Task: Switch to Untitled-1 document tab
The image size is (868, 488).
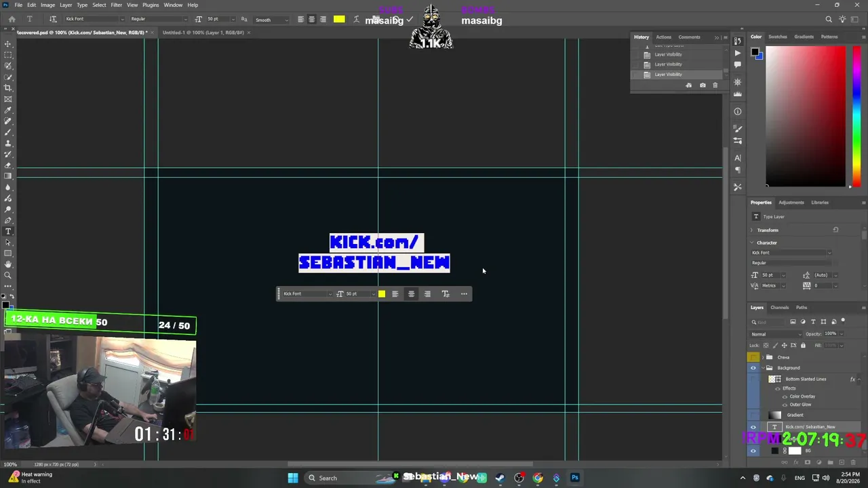Action: tap(203, 33)
